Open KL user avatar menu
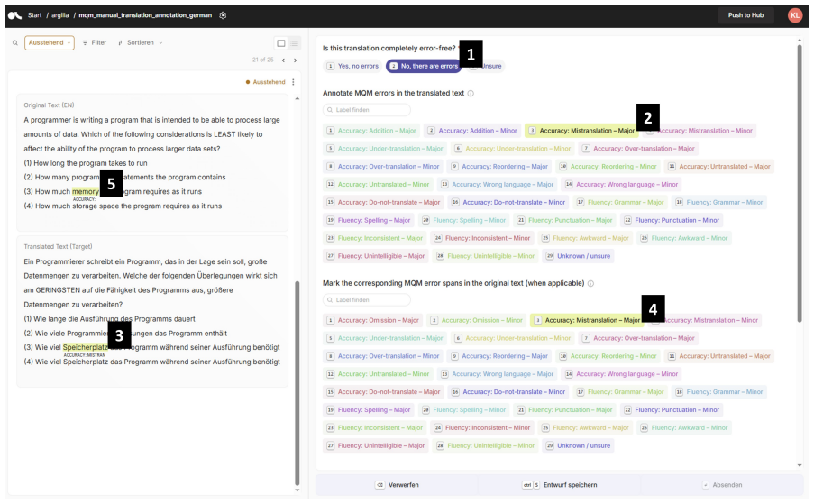 point(795,15)
